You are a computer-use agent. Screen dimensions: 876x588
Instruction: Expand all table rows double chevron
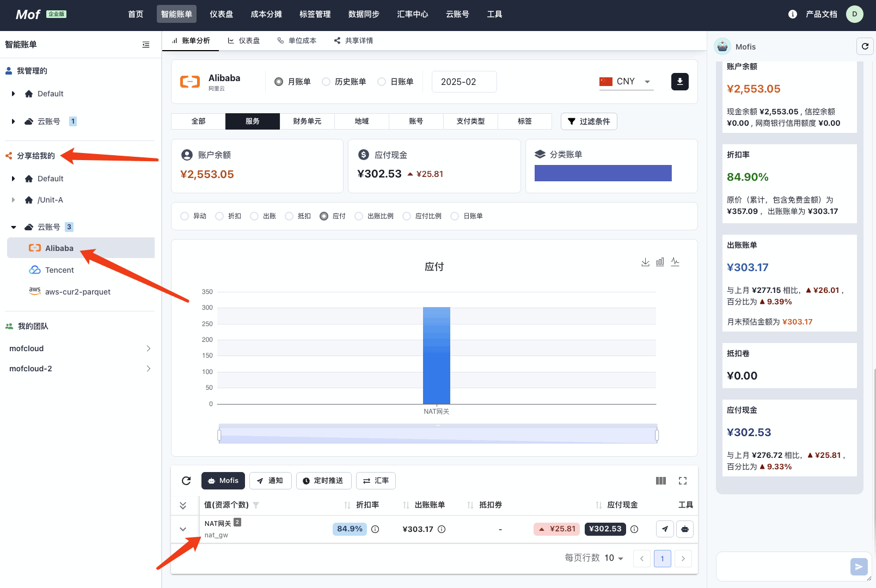coord(183,505)
